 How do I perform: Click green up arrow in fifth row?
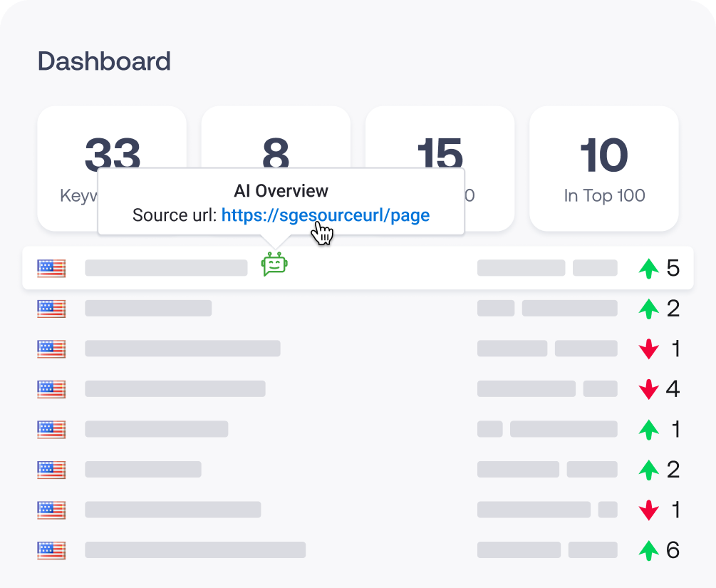648,430
